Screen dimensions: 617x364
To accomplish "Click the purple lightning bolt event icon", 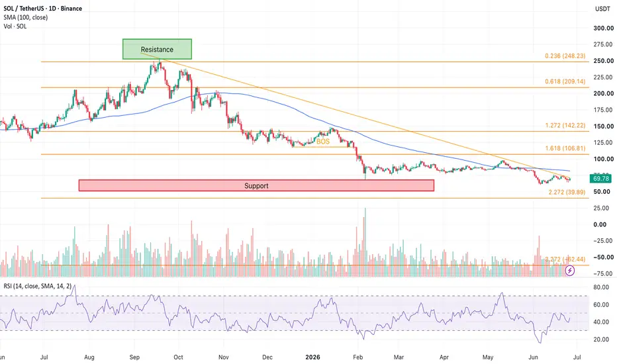I will point(570,270).
